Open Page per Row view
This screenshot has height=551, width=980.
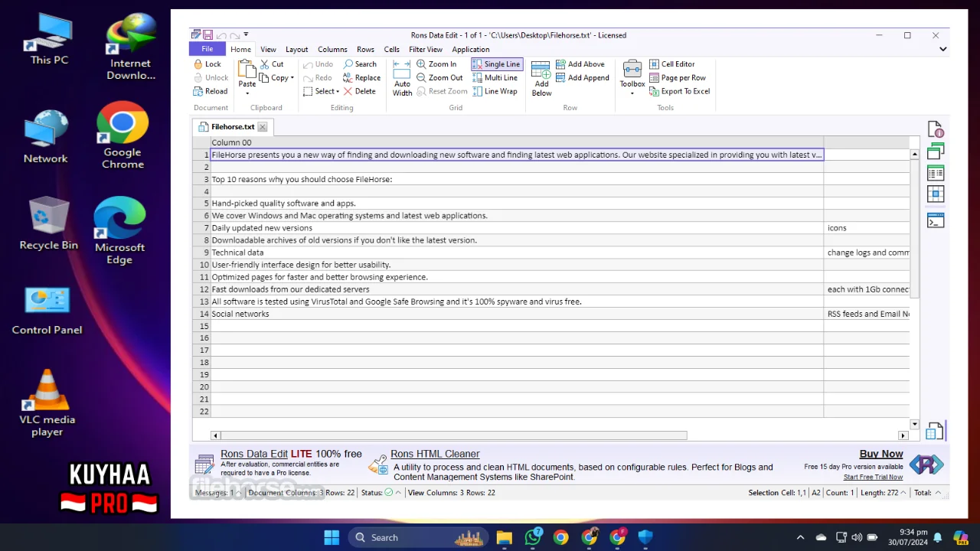pyautogui.click(x=678, y=77)
